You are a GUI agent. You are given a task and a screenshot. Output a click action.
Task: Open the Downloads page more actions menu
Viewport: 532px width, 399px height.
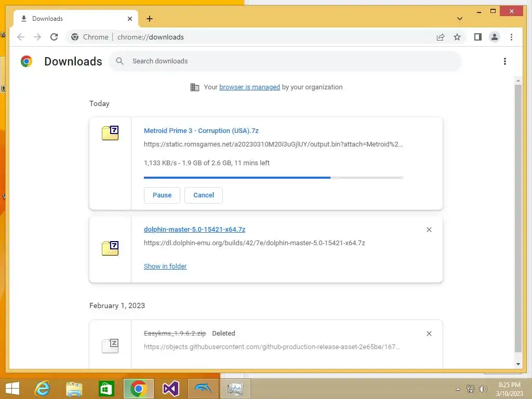click(505, 61)
